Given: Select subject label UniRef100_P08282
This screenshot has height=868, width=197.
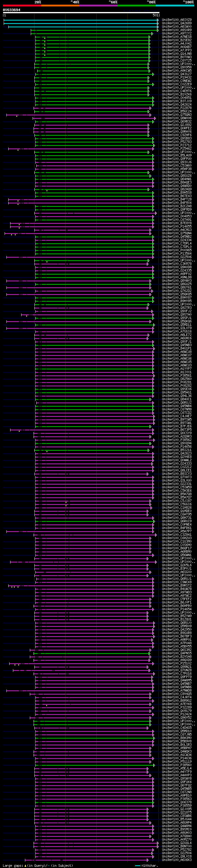Looking at the screenshot, I should 177,386.
